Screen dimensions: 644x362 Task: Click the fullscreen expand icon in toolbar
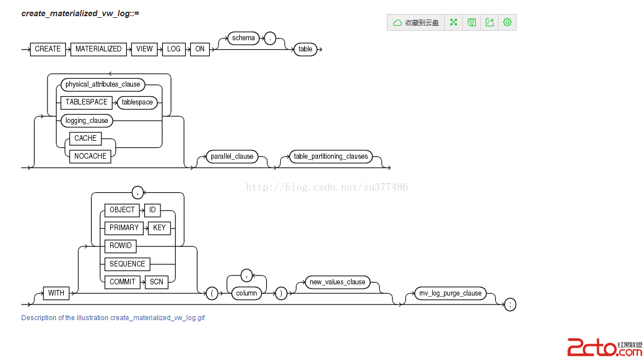click(x=453, y=22)
